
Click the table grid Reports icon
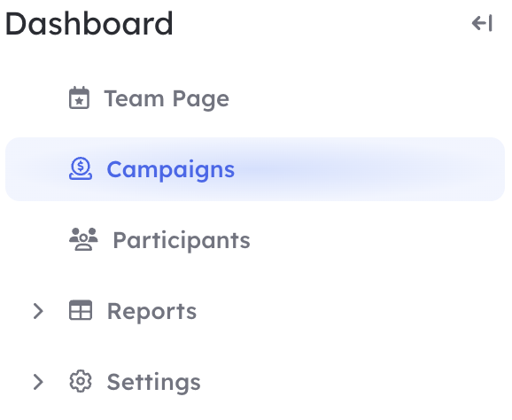[x=81, y=310]
